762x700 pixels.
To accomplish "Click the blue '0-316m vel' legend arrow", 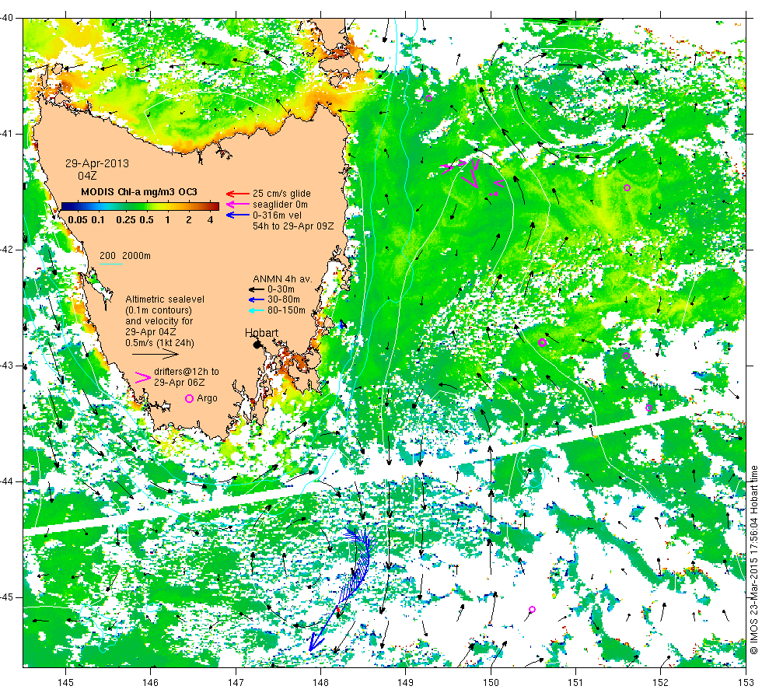I will click(238, 215).
